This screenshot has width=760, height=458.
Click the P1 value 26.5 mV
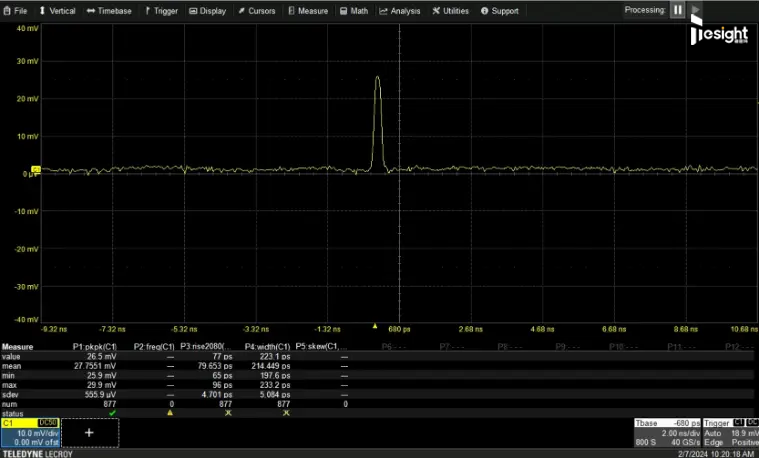click(101, 356)
